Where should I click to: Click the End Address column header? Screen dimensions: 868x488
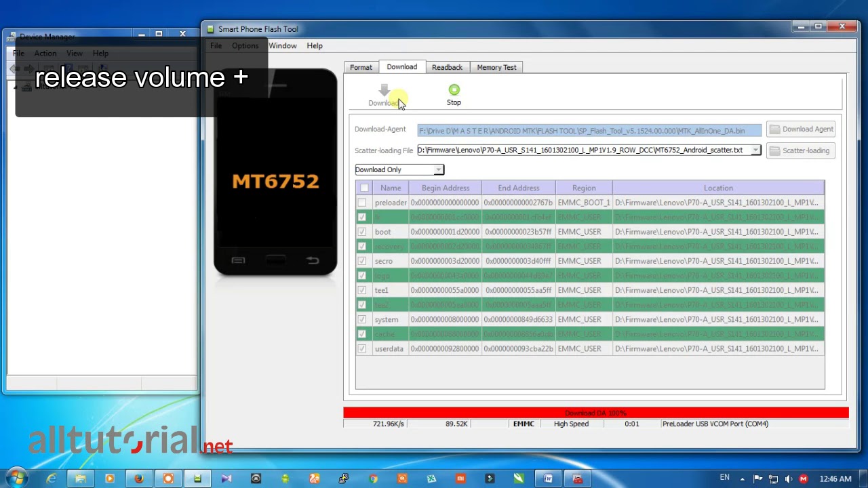click(x=519, y=188)
